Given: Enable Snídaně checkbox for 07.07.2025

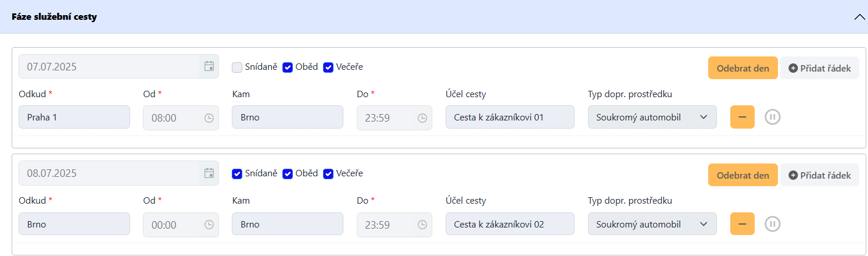Looking at the screenshot, I should tap(237, 67).
